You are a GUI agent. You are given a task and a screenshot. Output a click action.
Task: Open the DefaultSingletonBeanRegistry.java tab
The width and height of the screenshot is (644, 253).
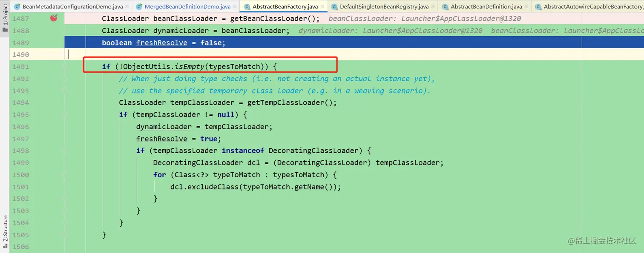384,7
